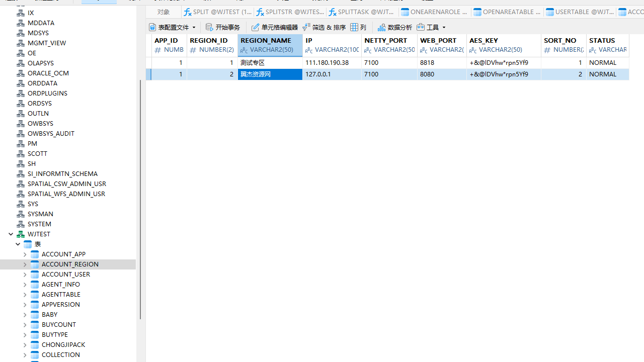Select the AGENT_INFO table in tree
The height and width of the screenshot is (362, 644).
pyautogui.click(x=60, y=285)
